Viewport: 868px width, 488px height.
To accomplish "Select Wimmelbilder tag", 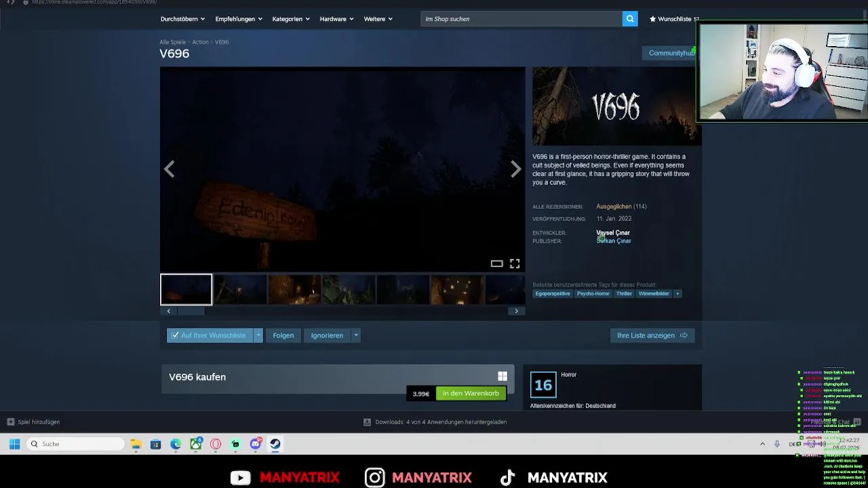I will (654, 293).
